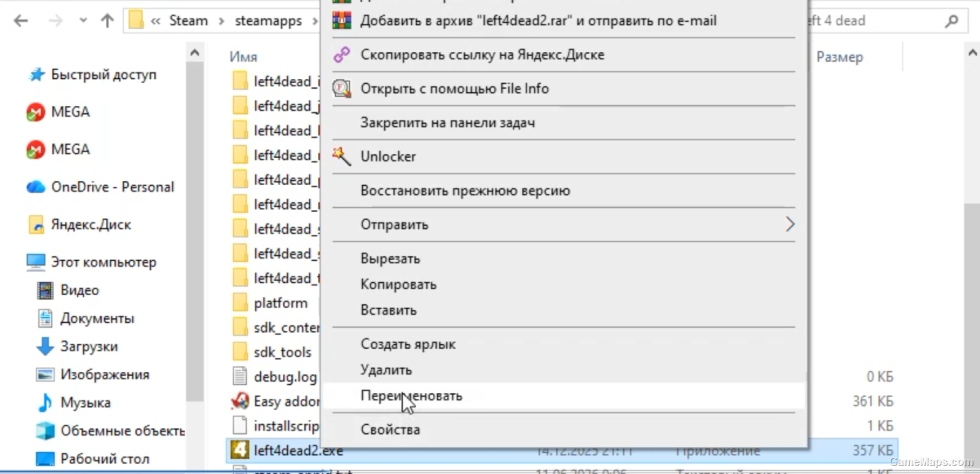The width and height of the screenshot is (980, 474).
Task: Open Яндекс.Диск sidebar icon
Action: click(36, 224)
